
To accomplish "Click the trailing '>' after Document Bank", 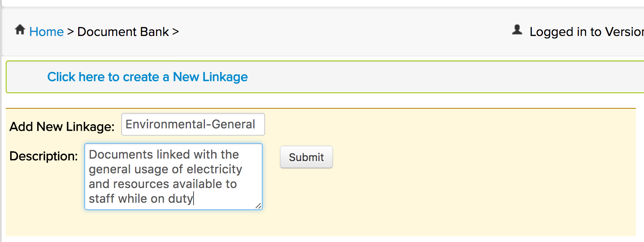I will tap(176, 31).
